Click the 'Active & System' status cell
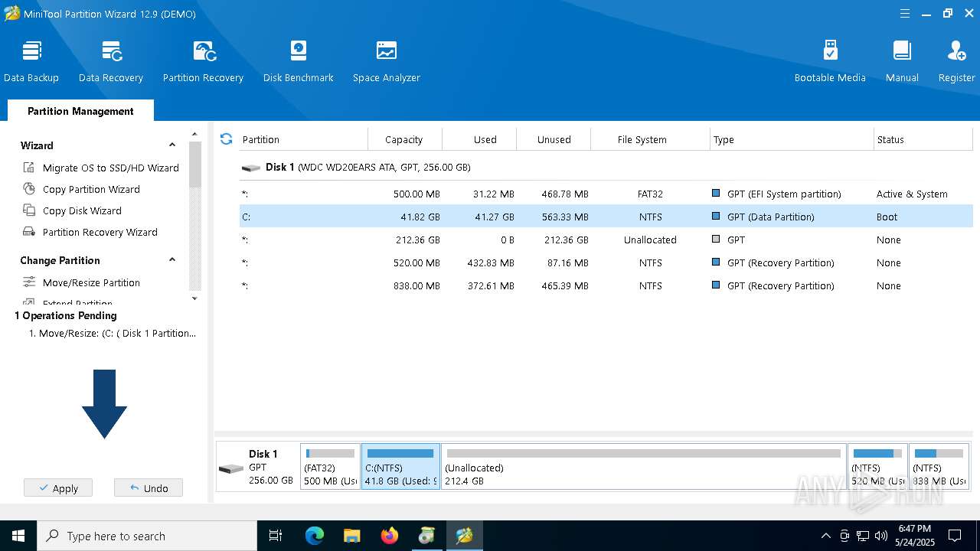 (x=912, y=194)
